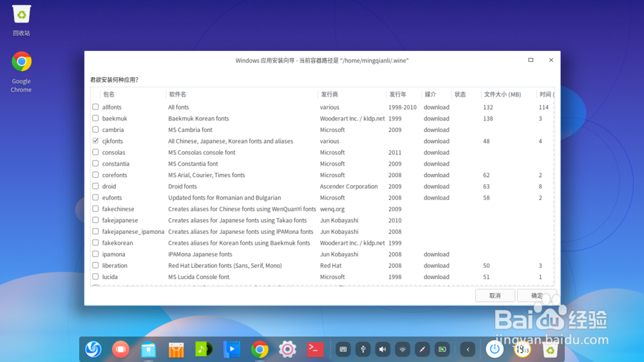Select the Google Chrome desktop shortcut
This screenshot has height=362, width=644.
coord(21,72)
